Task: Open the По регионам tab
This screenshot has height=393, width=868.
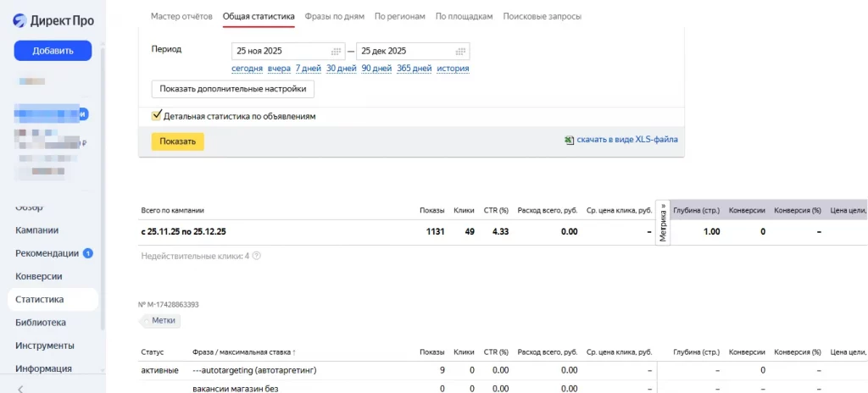Action: (x=400, y=16)
